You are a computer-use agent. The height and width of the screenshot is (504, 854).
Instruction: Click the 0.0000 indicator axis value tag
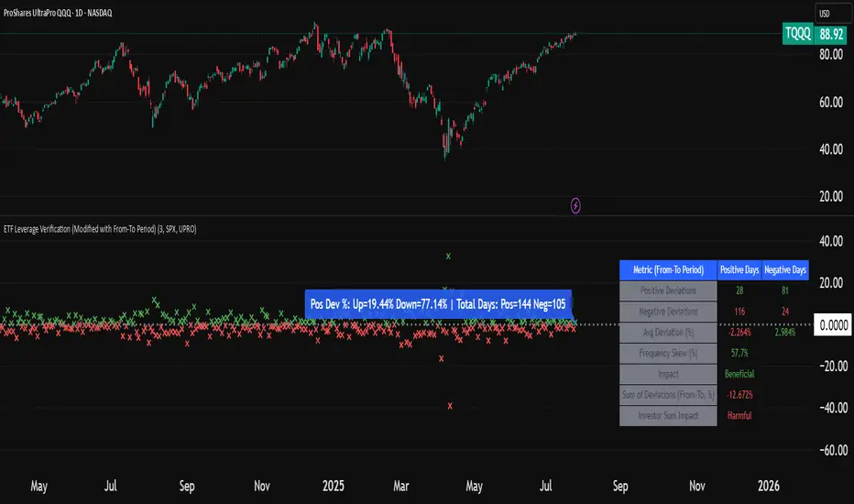[x=833, y=325]
